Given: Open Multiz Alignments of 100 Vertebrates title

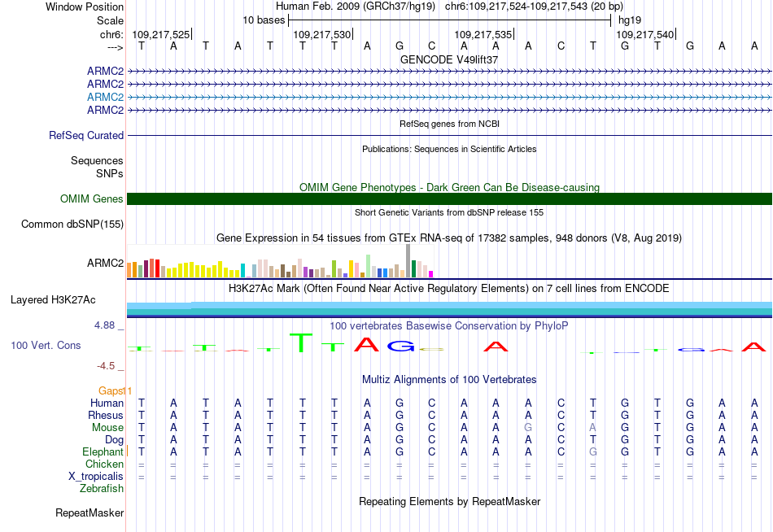Looking at the screenshot, I should (449, 380).
